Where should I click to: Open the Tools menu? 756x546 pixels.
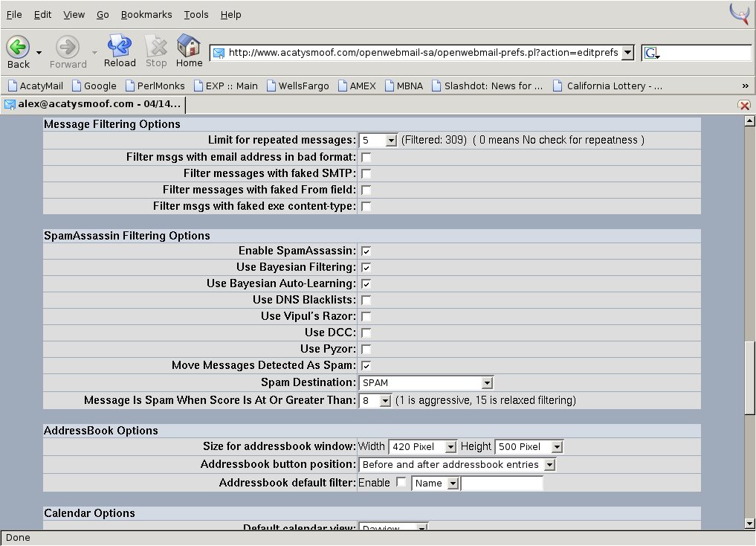[x=196, y=14]
